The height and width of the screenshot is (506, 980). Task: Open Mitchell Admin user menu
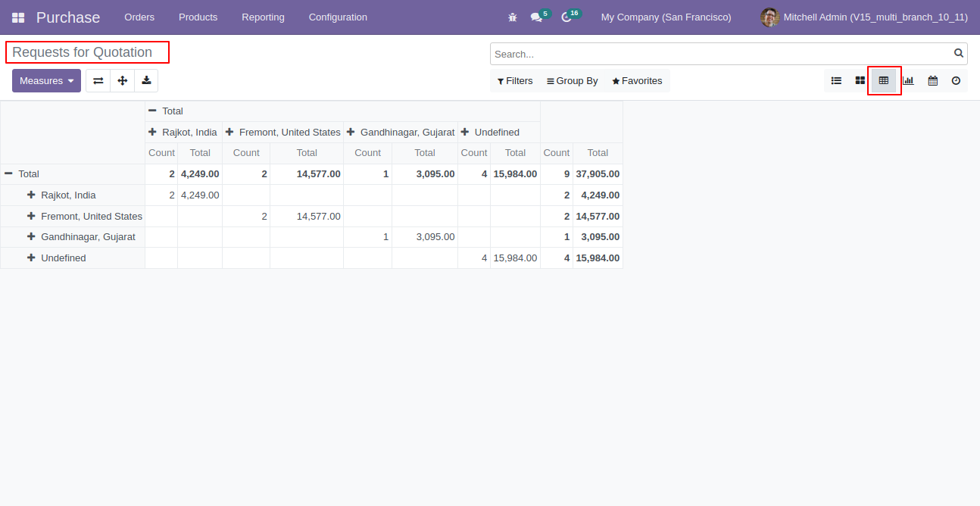tap(864, 17)
